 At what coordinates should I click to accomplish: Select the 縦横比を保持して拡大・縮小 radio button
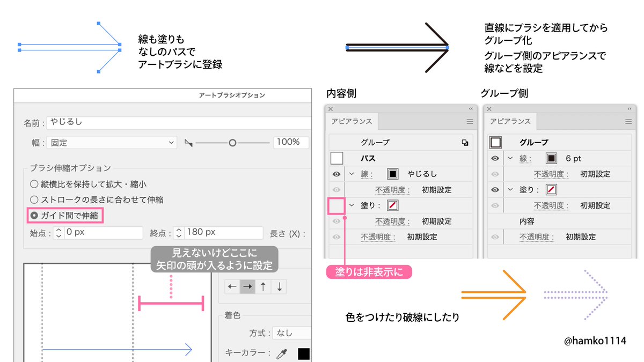[x=34, y=184]
